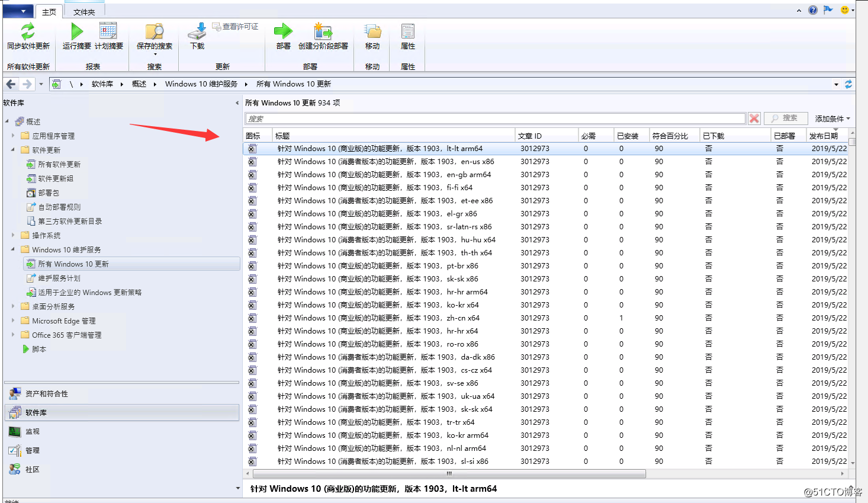This screenshot has width=868, height=503.
Task: Select 软件更新组 in the tree
Action: click(x=56, y=178)
